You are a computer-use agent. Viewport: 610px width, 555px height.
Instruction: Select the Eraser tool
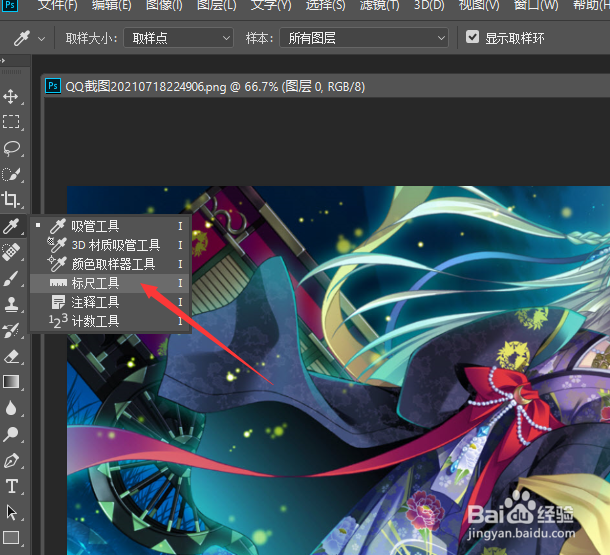point(11,356)
